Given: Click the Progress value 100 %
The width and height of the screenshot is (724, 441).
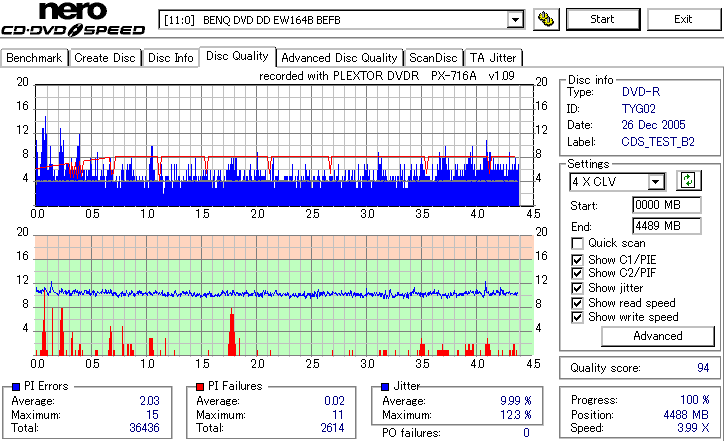Looking at the screenshot, I should coord(695,400).
